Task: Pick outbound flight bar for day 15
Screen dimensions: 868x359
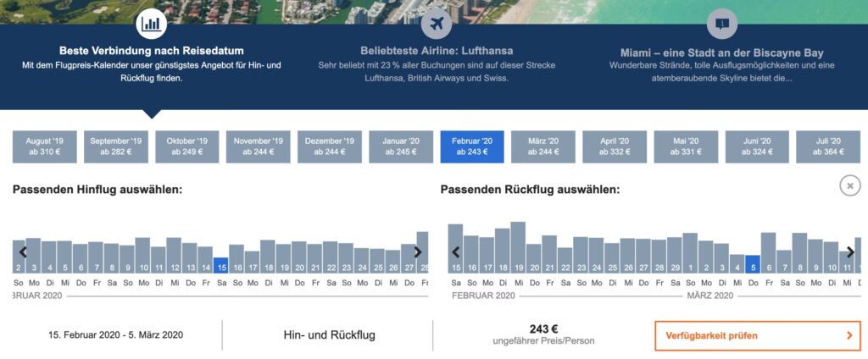Action: (x=221, y=266)
